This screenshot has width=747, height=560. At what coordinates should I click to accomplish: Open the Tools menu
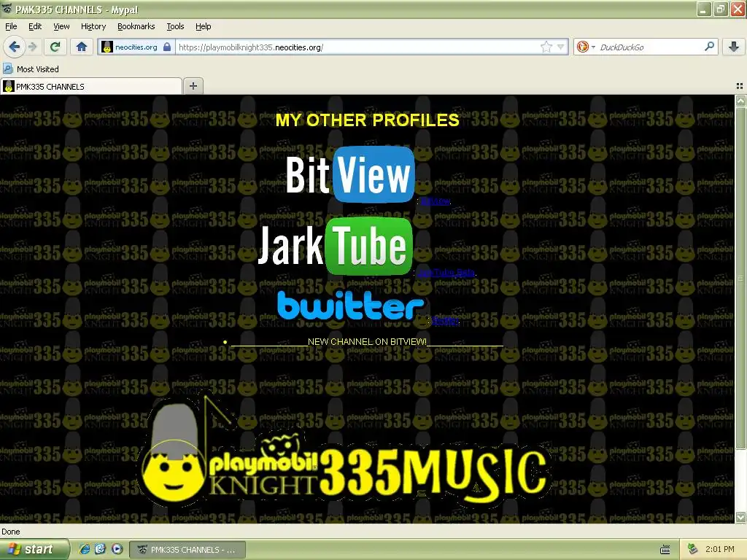pos(175,26)
